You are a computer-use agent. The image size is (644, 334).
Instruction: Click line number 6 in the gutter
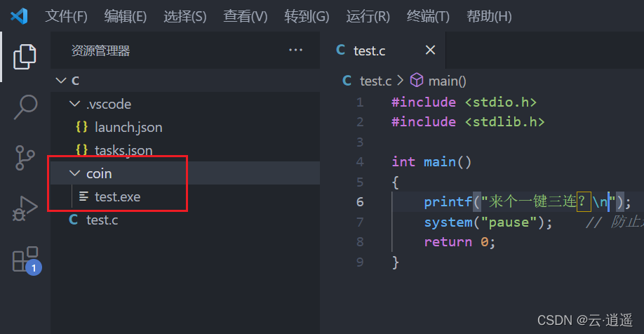click(x=360, y=201)
